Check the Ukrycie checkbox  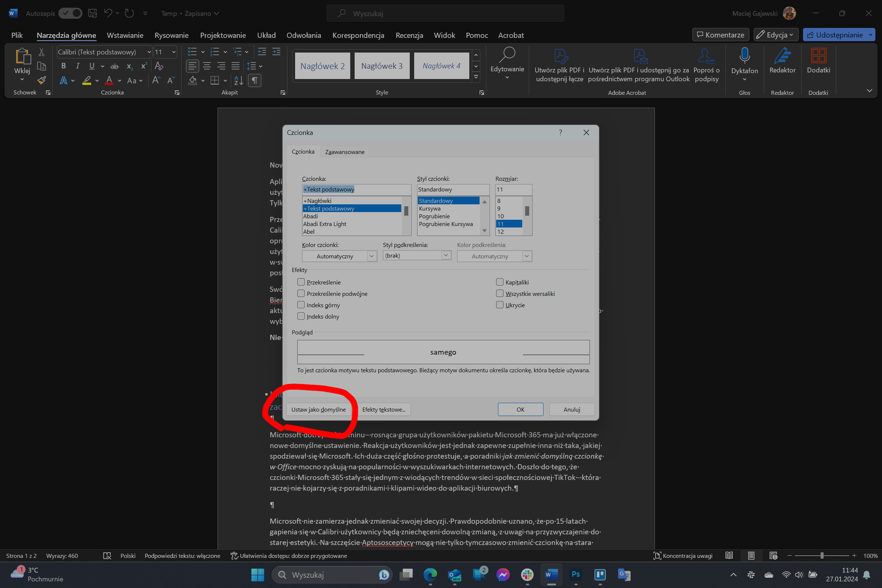point(499,305)
